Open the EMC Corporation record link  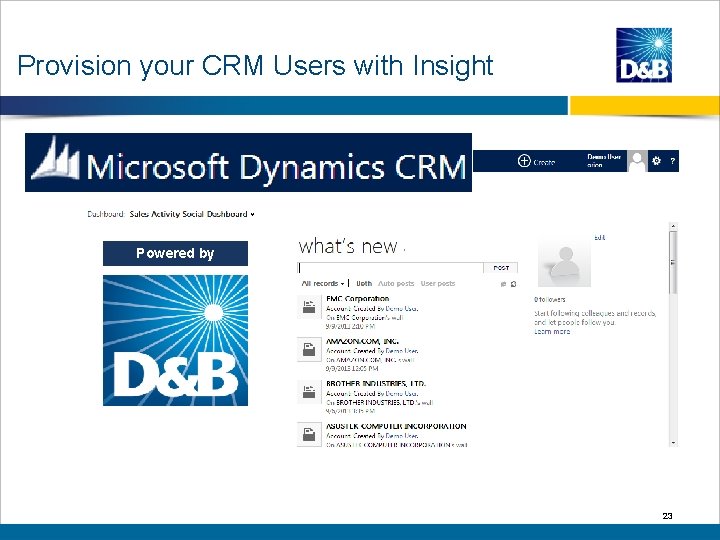[x=357, y=298]
